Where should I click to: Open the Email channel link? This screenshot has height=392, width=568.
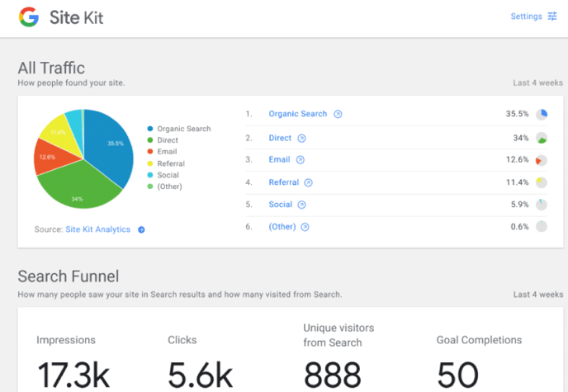pos(279,160)
